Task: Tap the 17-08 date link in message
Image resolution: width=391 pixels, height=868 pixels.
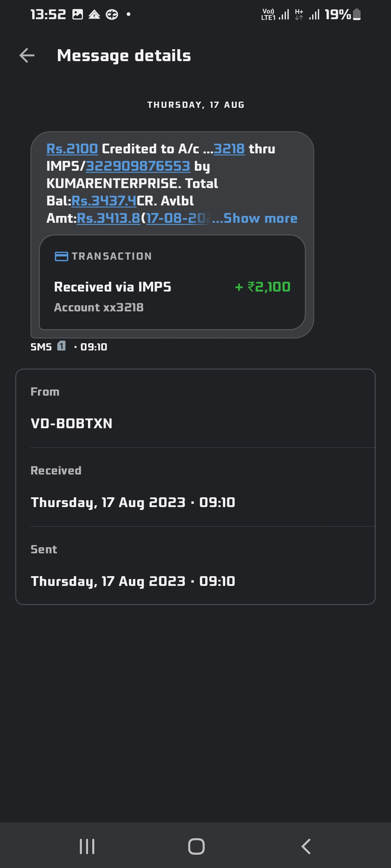Action: tap(177, 218)
